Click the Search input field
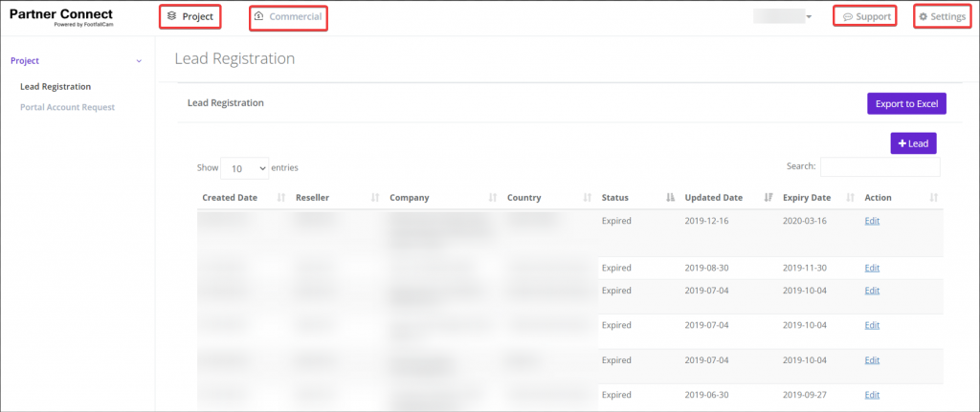This screenshot has height=412, width=980. tap(880, 166)
